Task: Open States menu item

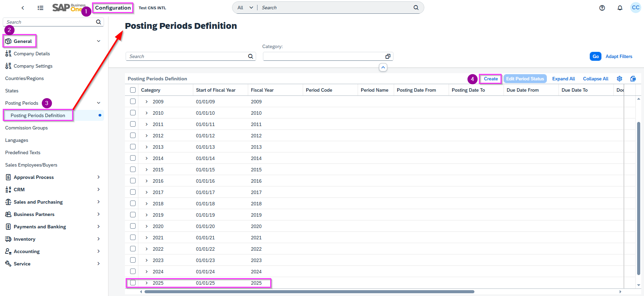Action: [12, 91]
